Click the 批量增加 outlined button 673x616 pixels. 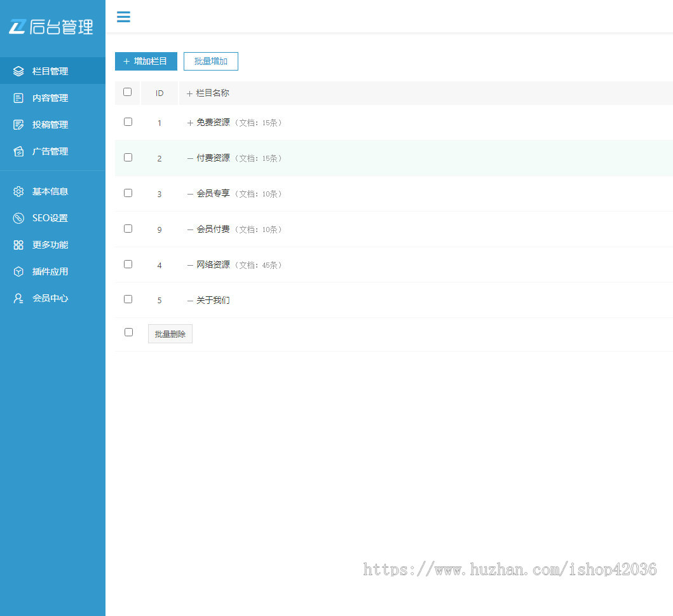coord(210,62)
